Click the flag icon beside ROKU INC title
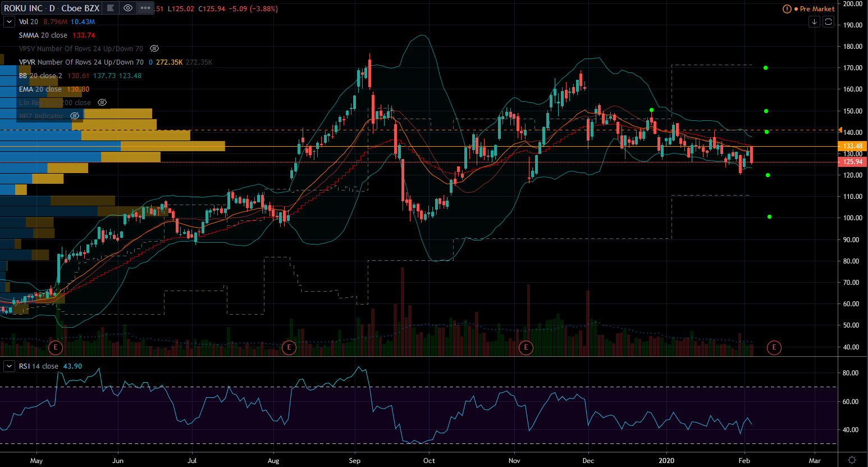Image resolution: width=868 pixels, height=467 pixels. coord(111,8)
